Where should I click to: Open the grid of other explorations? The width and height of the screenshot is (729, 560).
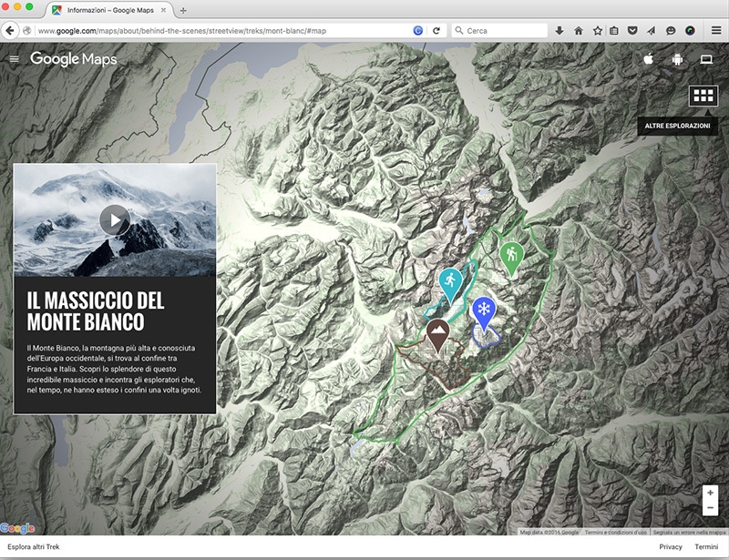point(703,96)
